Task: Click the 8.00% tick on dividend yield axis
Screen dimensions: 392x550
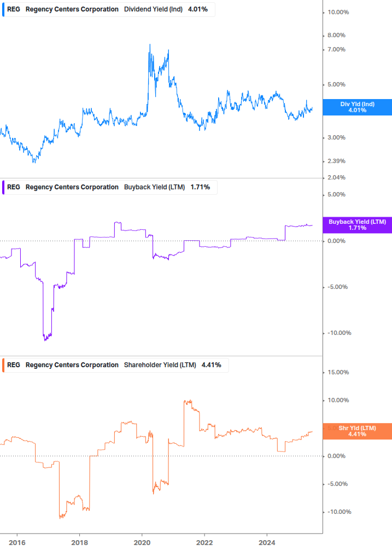Action: (336, 36)
